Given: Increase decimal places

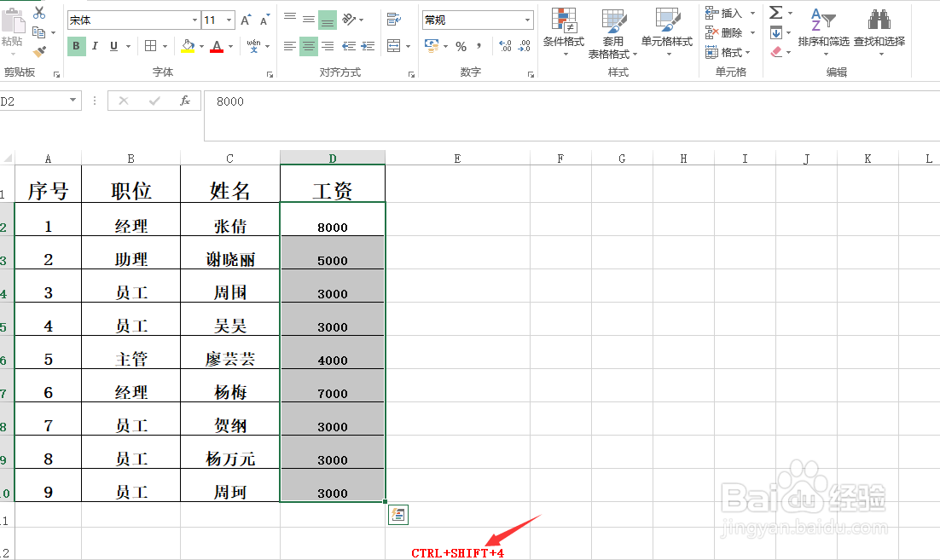Looking at the screenshot, I should tap(505, 45).
